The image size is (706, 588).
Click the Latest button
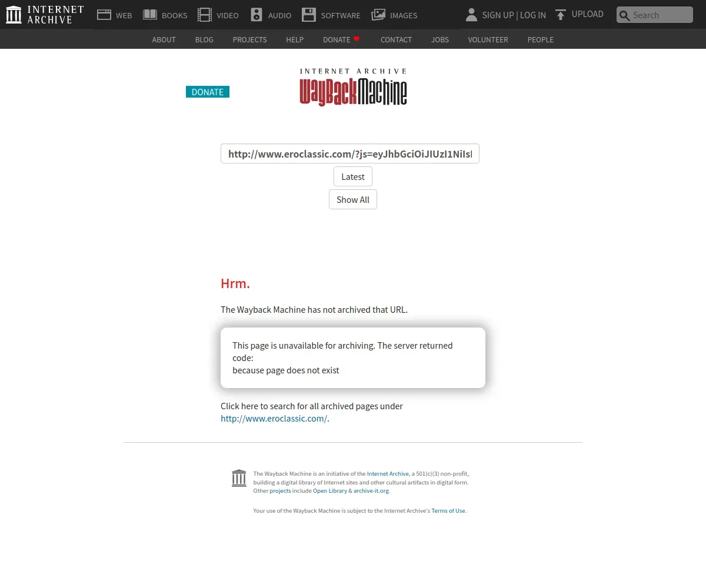(x=353, y=176)
